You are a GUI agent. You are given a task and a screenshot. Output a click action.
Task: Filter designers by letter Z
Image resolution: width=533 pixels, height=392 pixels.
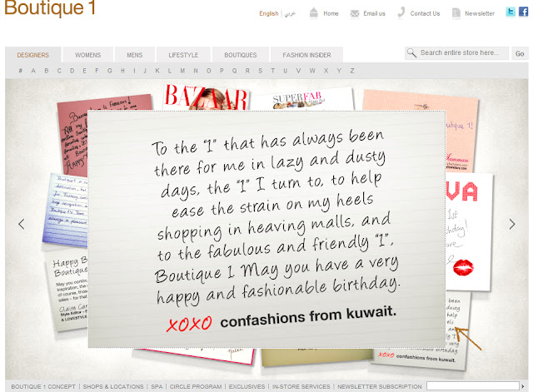(352, 71)
